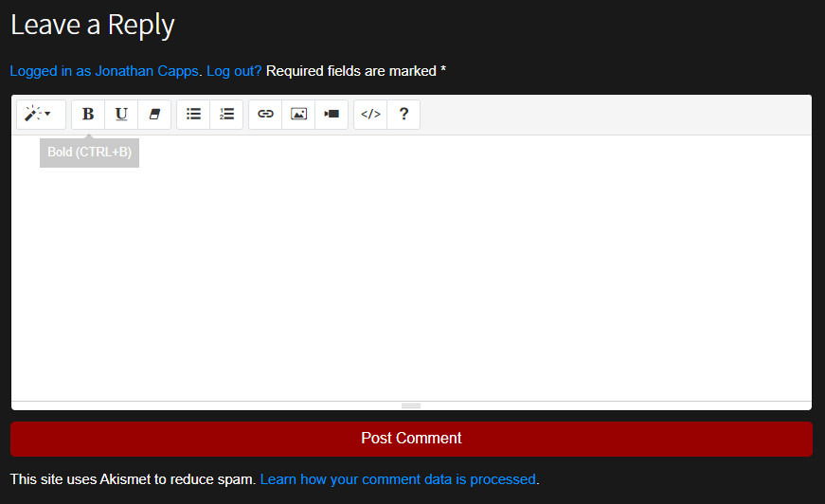
Task: Learn how your comment data is processed
Action: (x=398, y=479)
